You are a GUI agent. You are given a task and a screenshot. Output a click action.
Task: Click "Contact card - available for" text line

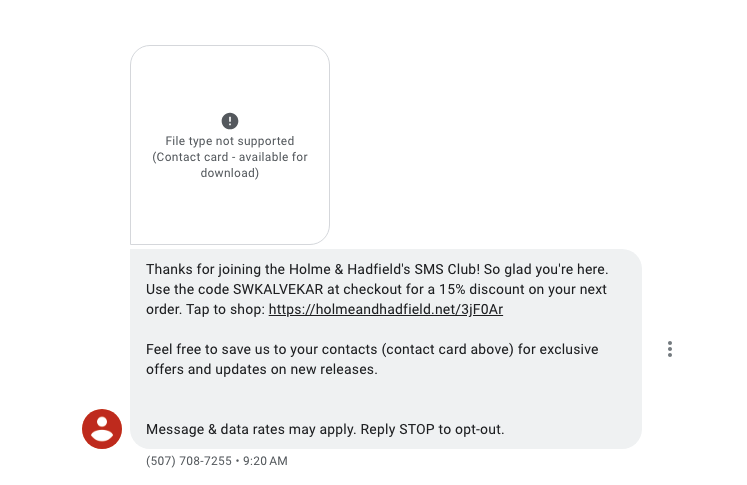tap(230, 157)
